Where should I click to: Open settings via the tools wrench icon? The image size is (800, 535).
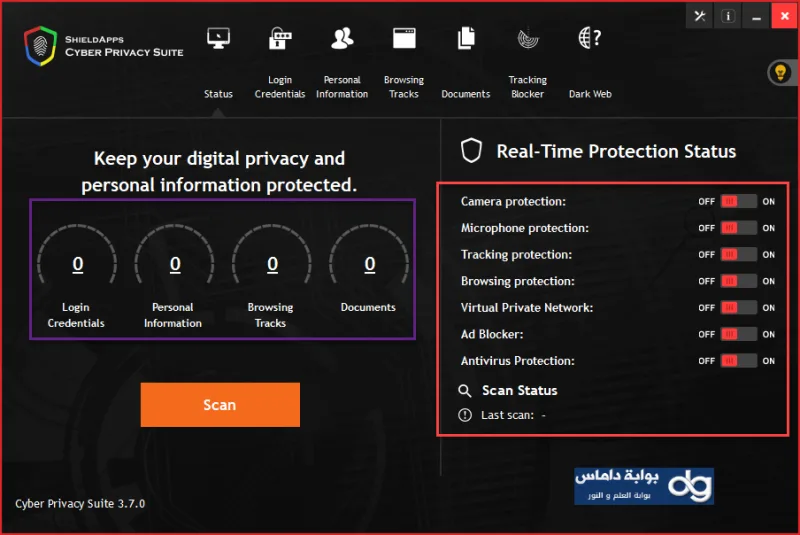click(699, 16)
